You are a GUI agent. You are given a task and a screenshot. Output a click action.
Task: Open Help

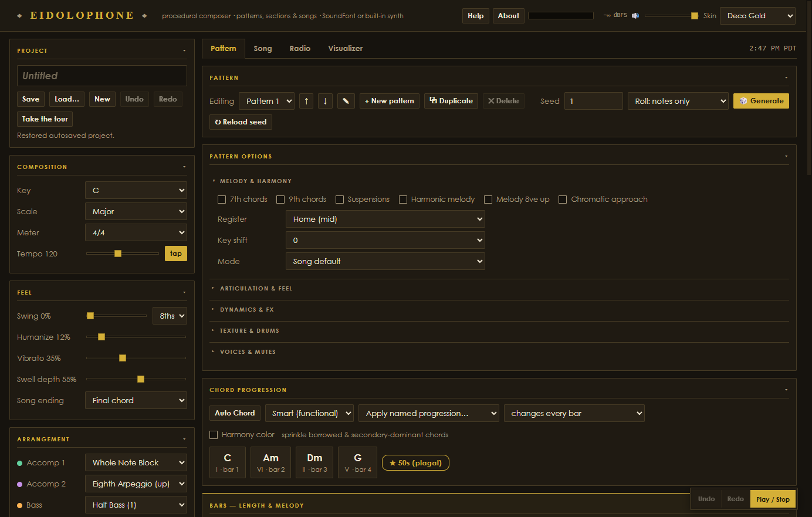476,16
